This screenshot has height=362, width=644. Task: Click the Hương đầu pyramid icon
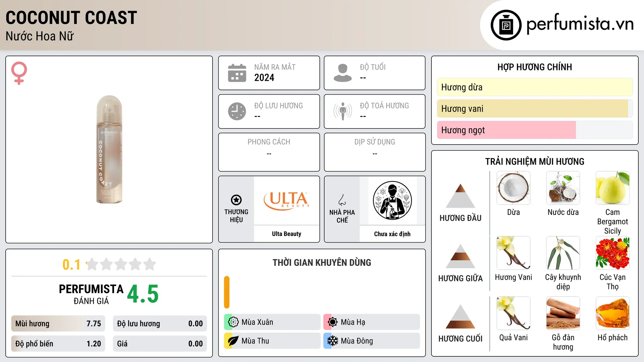[460, 196]
